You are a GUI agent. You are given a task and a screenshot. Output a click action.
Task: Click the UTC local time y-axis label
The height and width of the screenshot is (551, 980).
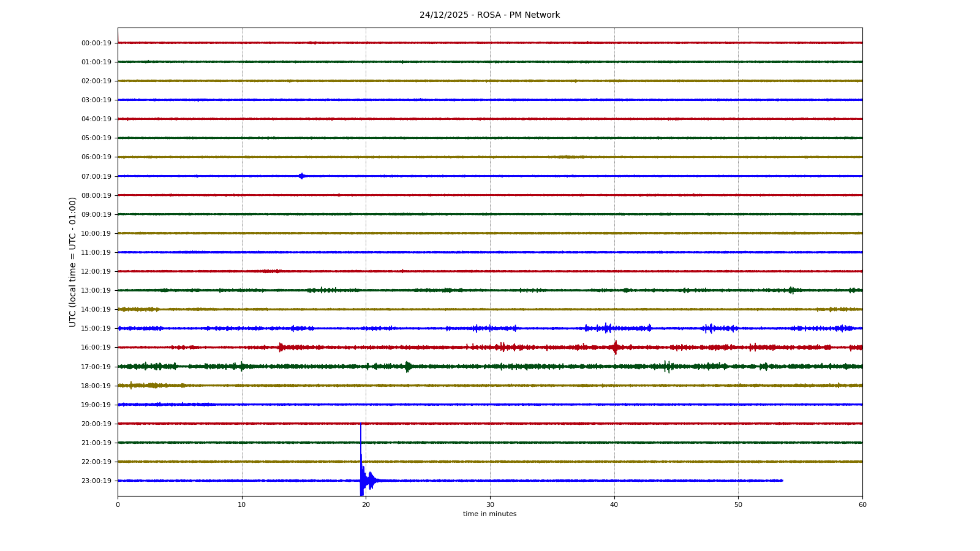coord(73,261)
